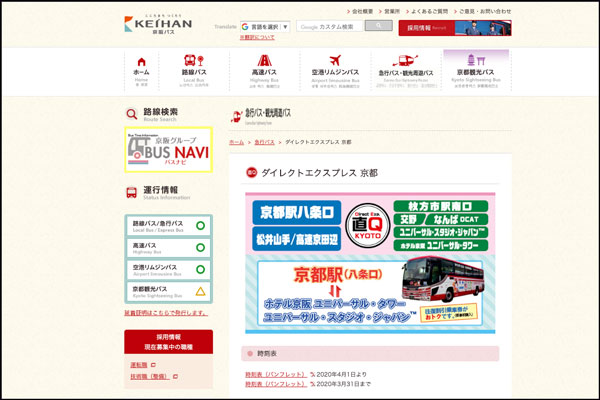
Task: Open the Google Translate language dropdown
Action: (x=265, y=27)
